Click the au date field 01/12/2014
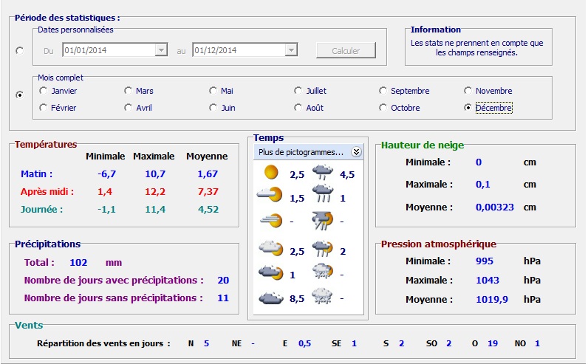588x364 pixels. [x=245, y=50]
